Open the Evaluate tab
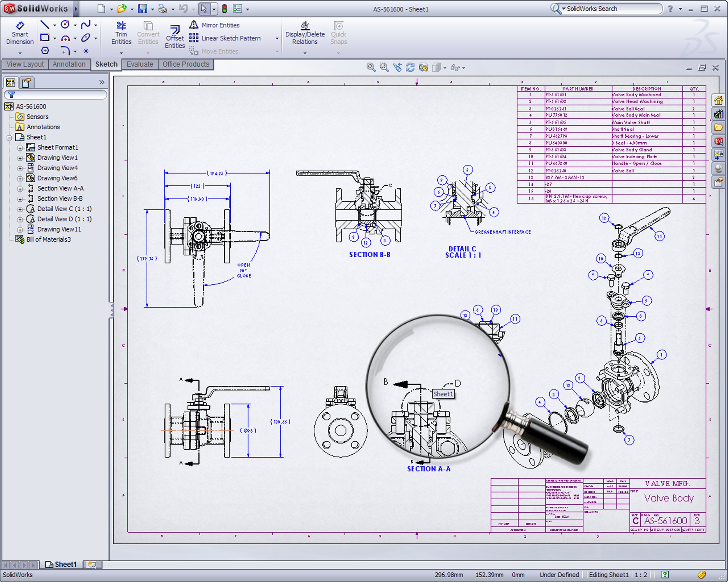Viewport: 728px width, 582px height. tap(139, 64)
